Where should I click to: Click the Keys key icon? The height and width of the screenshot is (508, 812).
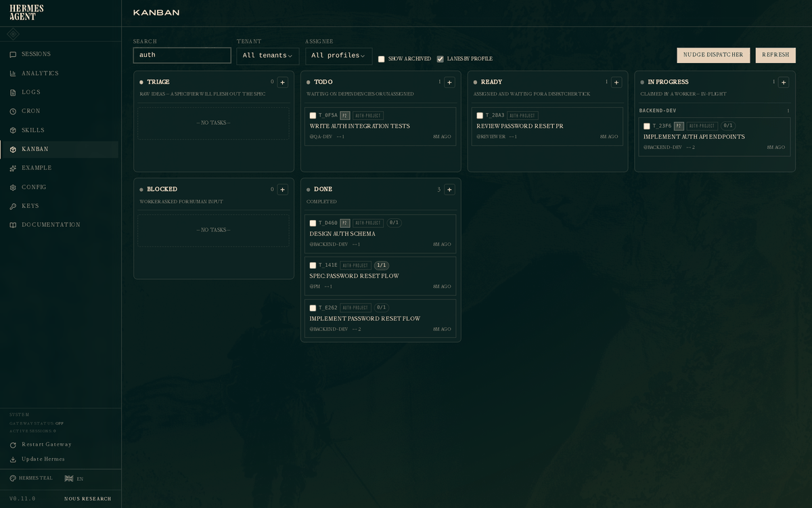(x=13, y=206)
